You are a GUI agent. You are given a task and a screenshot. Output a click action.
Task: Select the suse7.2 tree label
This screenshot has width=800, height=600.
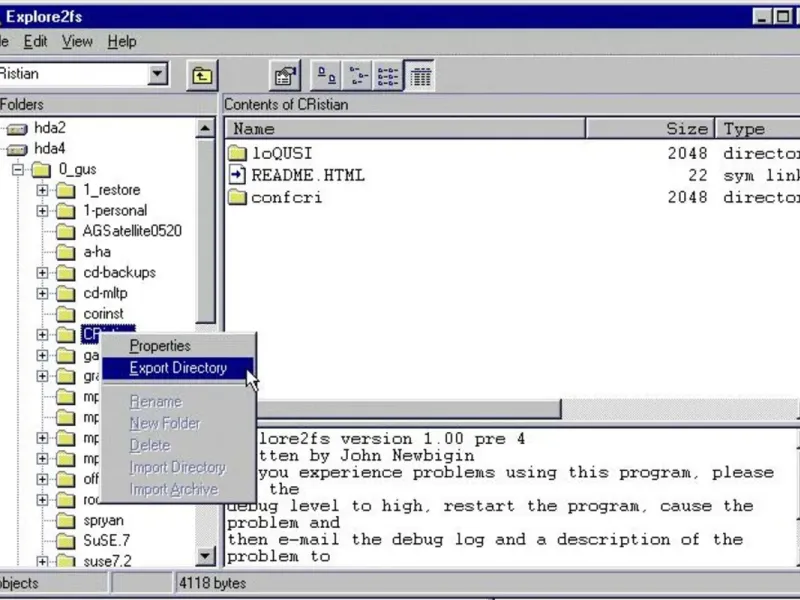click(108, 561)
